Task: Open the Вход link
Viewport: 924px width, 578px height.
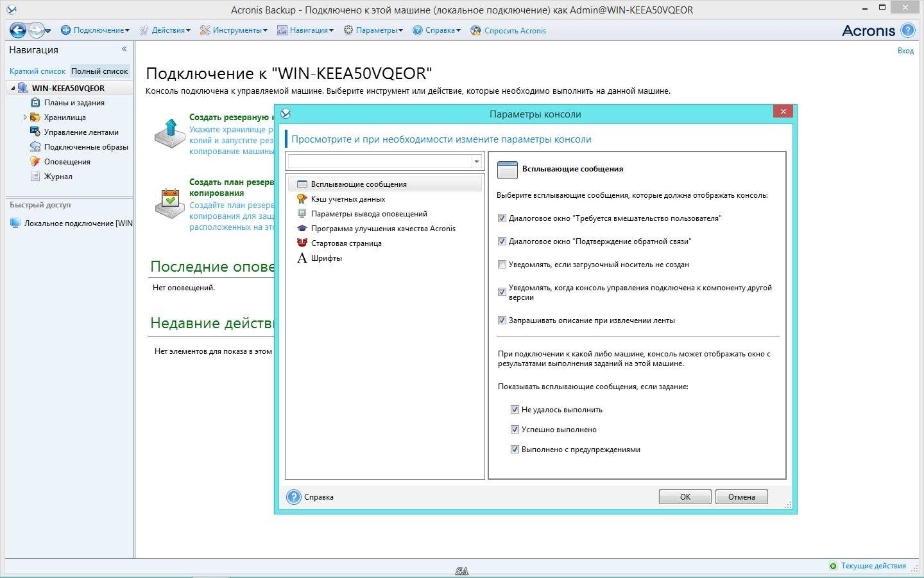Action: (x=905, y=51)
